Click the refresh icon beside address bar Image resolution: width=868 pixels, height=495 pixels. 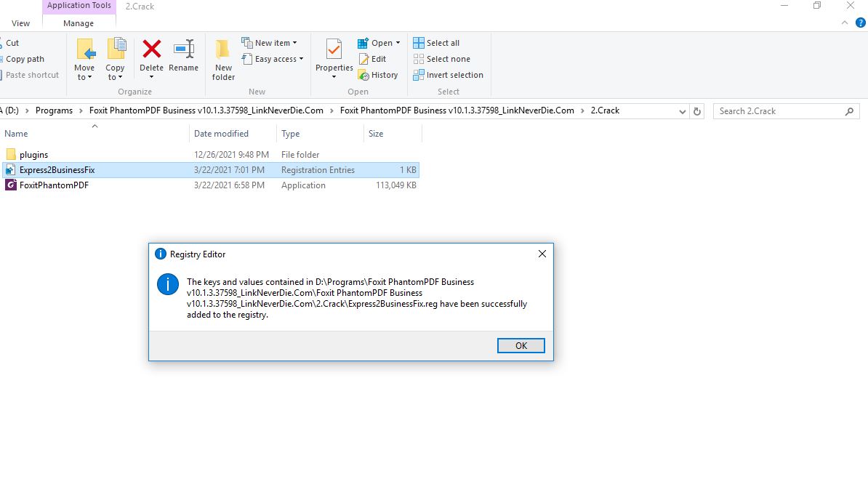(697, 111)
